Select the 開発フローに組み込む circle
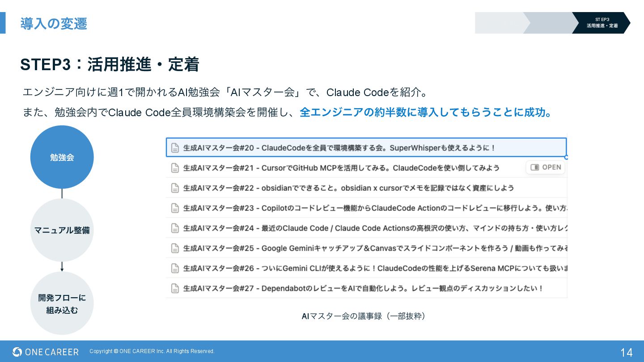Image resolution: width=644 pixels, height=362 pixels. coord(62,303)
